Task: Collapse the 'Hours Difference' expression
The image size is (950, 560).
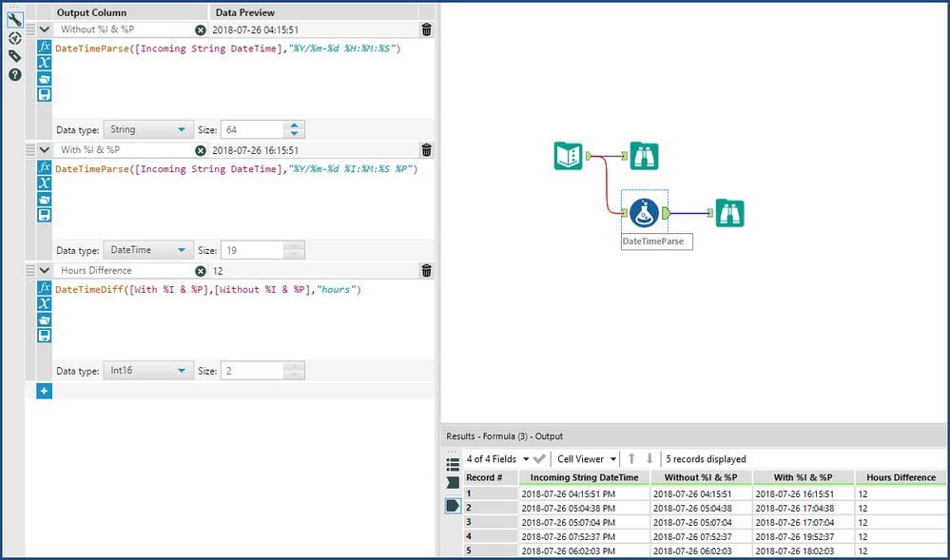Action: coord(45,270)
